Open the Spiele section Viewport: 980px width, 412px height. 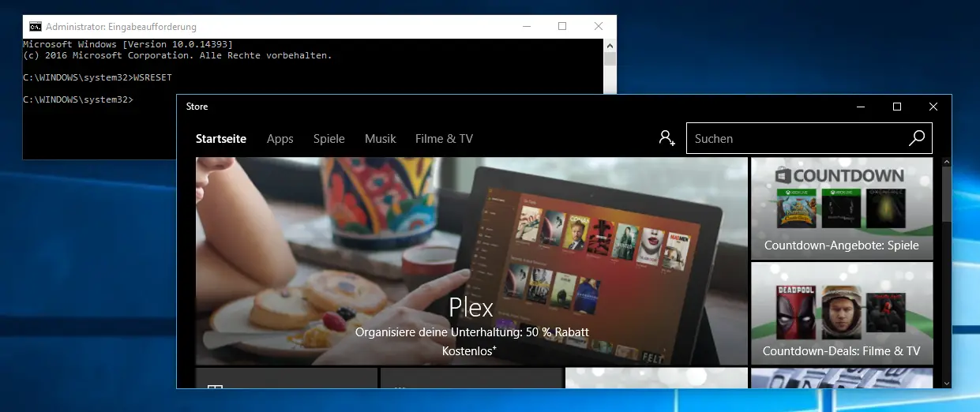(x=329, y=139)
